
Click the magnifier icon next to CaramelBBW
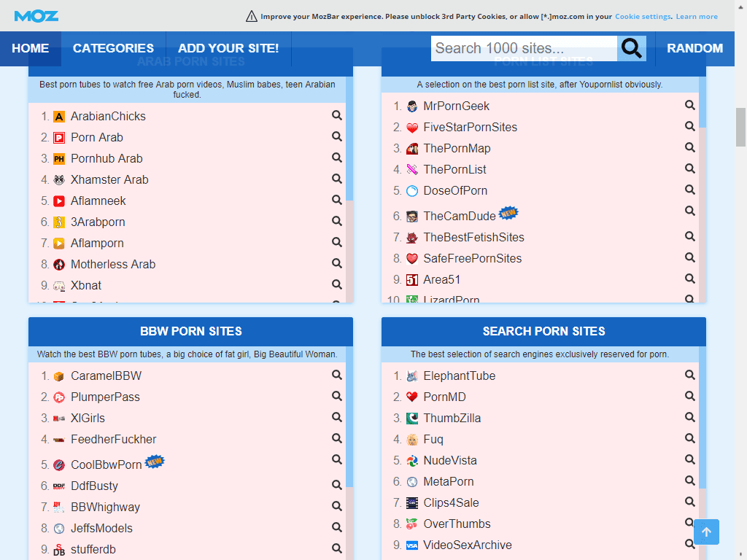[x=337, y=375]
